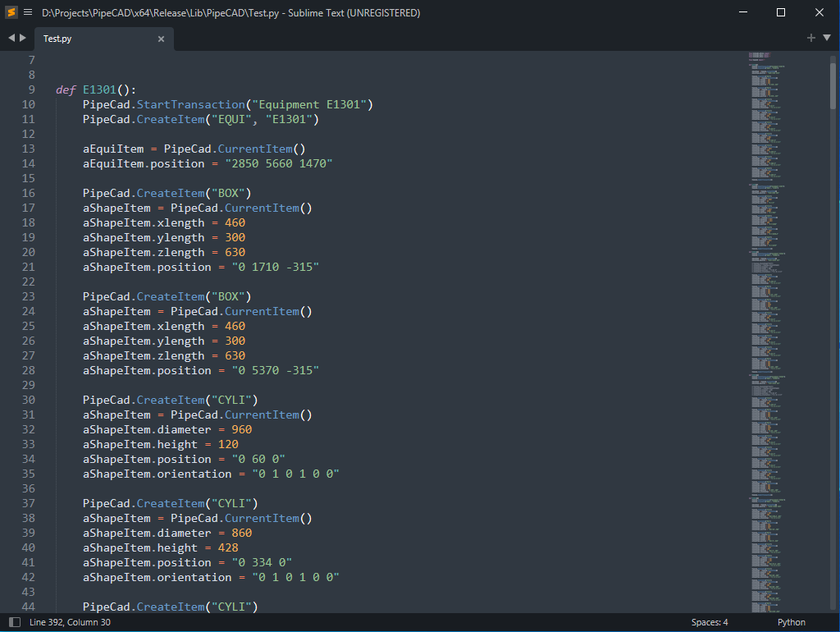This screenshot has height=632, width=840.
Task: Click CurrentItem on line 38
Action: tap(262, 519)
